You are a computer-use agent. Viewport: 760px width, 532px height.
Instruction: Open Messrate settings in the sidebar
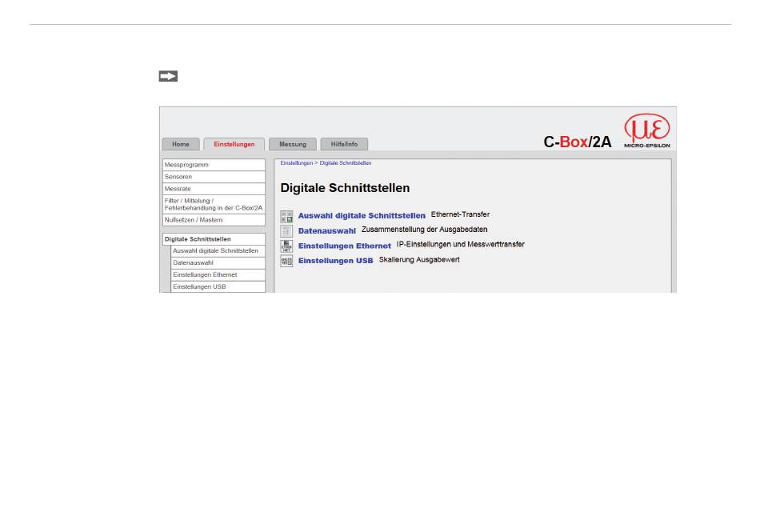(214, 189)
